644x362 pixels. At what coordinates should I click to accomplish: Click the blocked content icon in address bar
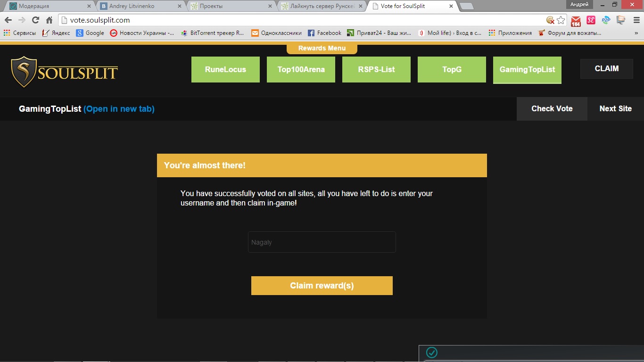tap(550, 20)
